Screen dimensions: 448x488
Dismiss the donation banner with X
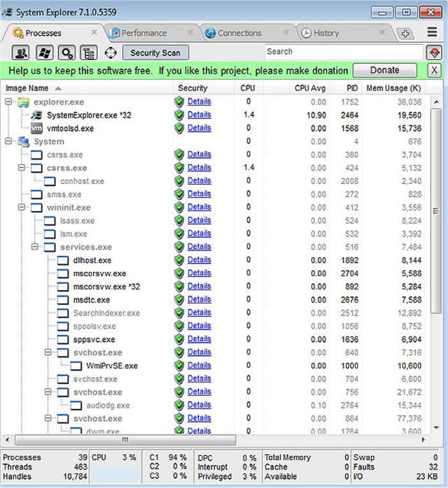[435, 70]
